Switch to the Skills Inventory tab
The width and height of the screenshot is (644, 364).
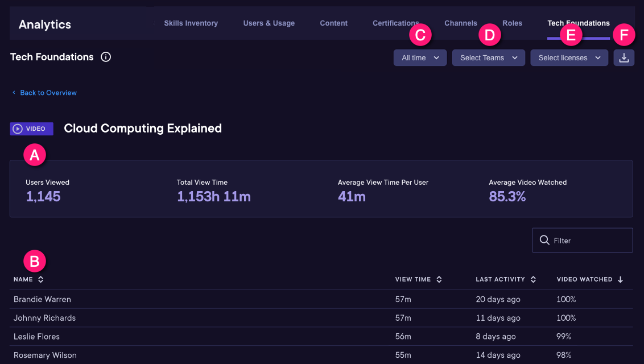tap(191, 23)
